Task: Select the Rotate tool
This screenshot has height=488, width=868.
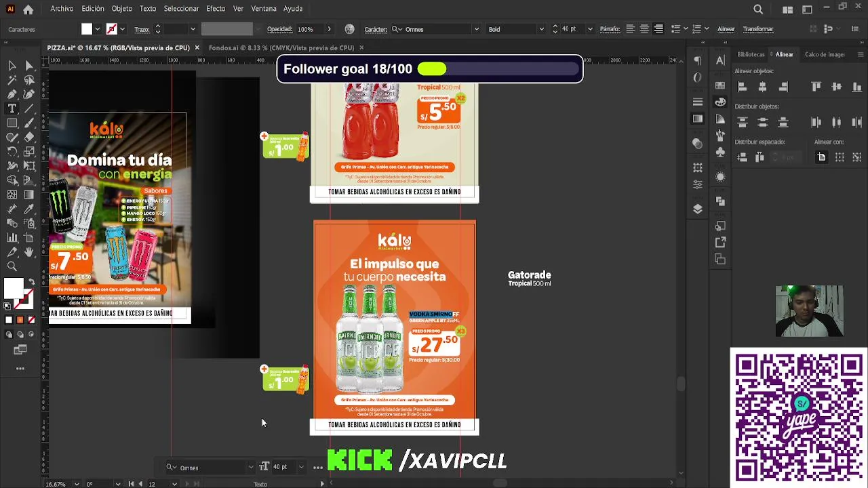Action: pos(12,152)
